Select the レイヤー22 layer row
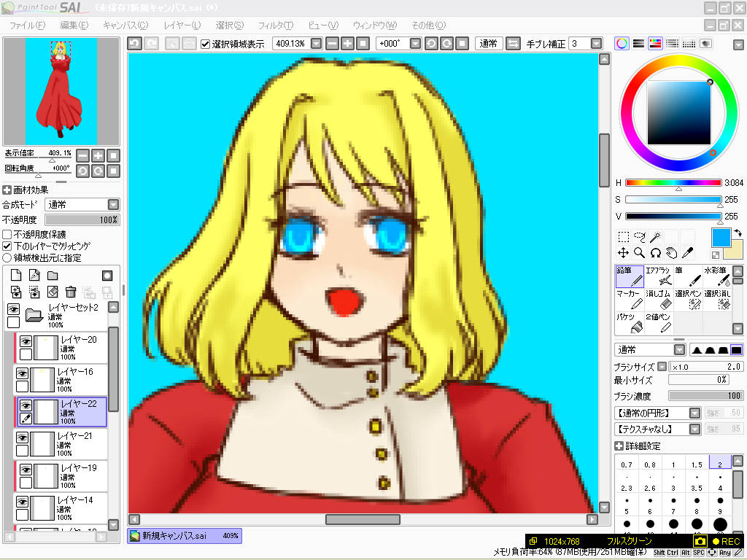The height and width of the screenshot is (560, 747). coord(62,412)
